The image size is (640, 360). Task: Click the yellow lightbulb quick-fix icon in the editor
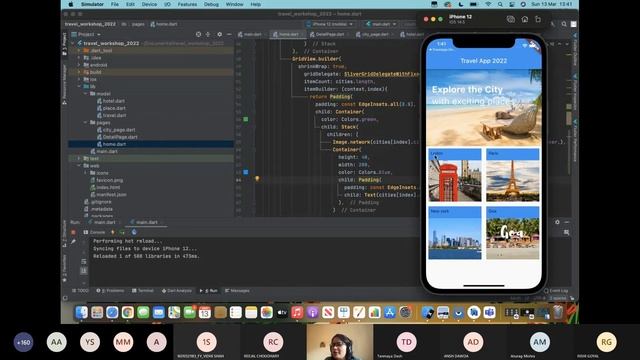point(257,179)
